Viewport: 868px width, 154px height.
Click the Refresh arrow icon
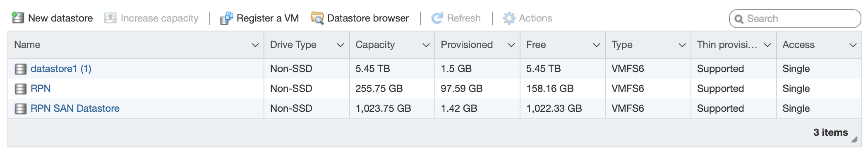(x=437, y=18)
